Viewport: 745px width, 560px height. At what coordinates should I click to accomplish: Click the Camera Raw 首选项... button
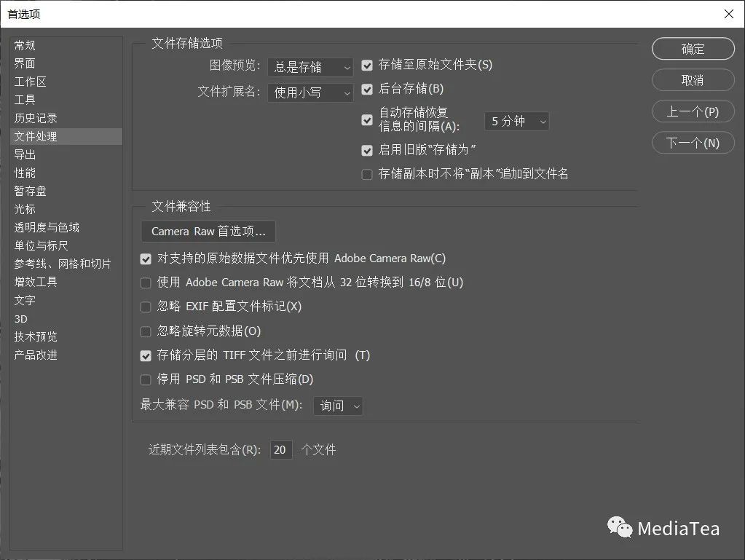(208, 232)
